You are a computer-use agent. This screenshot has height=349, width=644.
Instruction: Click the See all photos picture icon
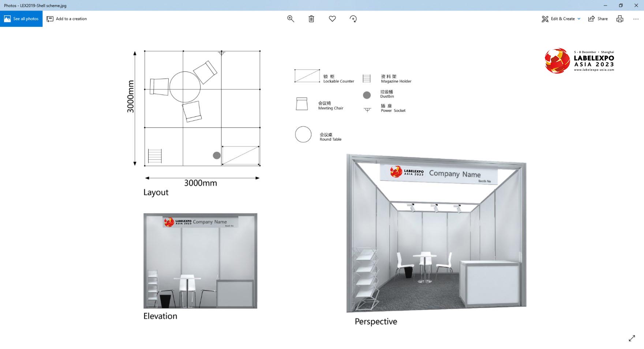pos(7,19)
